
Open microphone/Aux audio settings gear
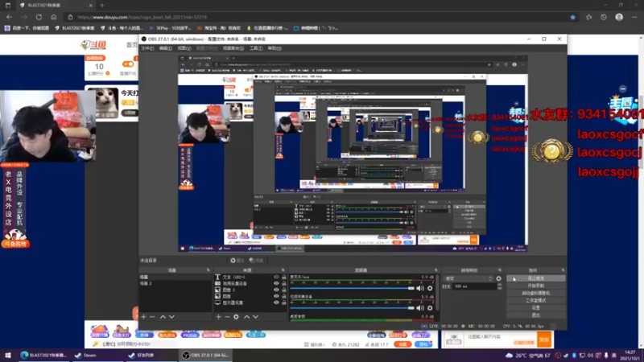coord(430,288)
